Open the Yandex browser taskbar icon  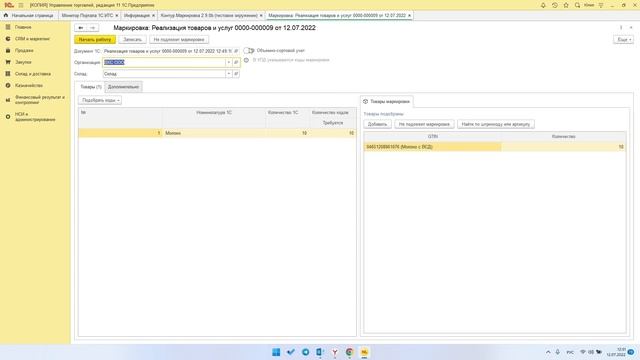(x=335, y=352)
